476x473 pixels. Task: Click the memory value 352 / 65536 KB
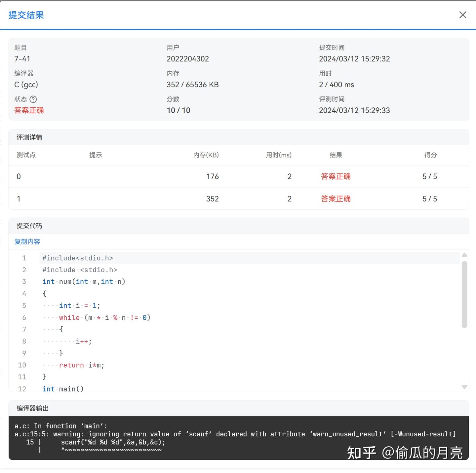pyautogui.click(x=193, y=85)
